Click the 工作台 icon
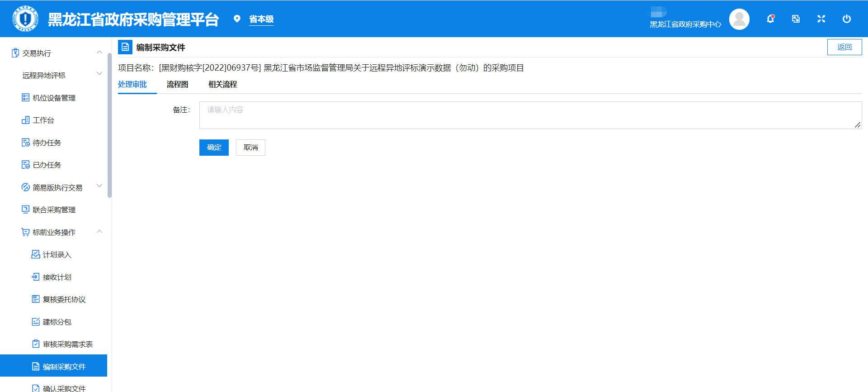Screen dimensions: 868x392 click(x=26, y=120)
